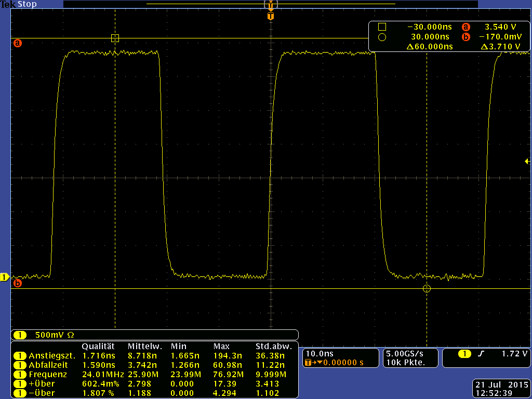Click the Stop acquisition status
Image resolution: width=532 pixels, height=399 pixels.
coord(27,4)
